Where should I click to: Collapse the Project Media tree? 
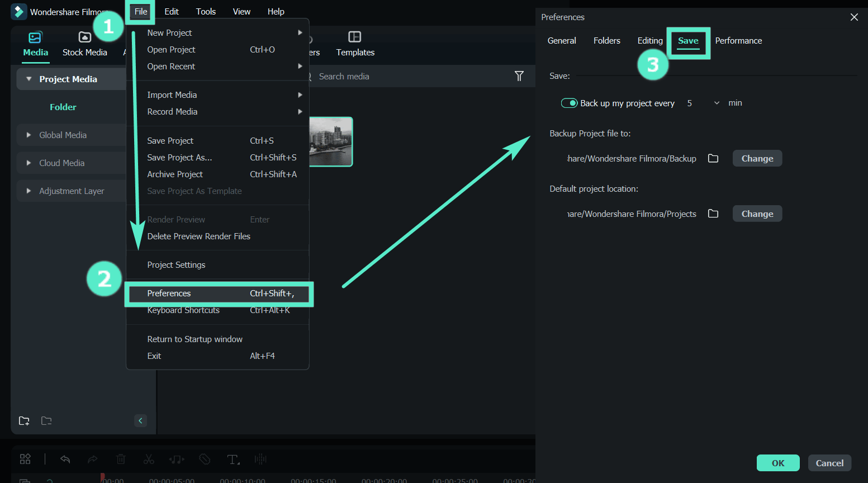pyautogui.click(x=29, y=79)
